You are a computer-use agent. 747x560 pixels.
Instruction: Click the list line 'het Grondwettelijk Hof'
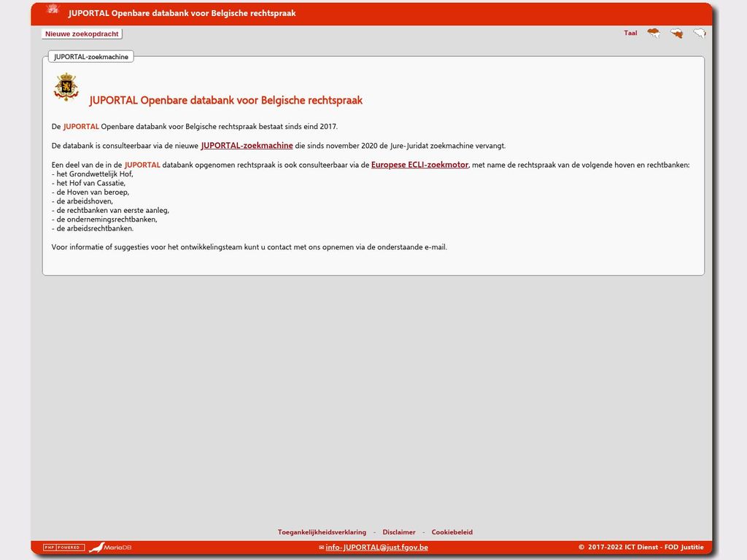(x=93, y=174)
